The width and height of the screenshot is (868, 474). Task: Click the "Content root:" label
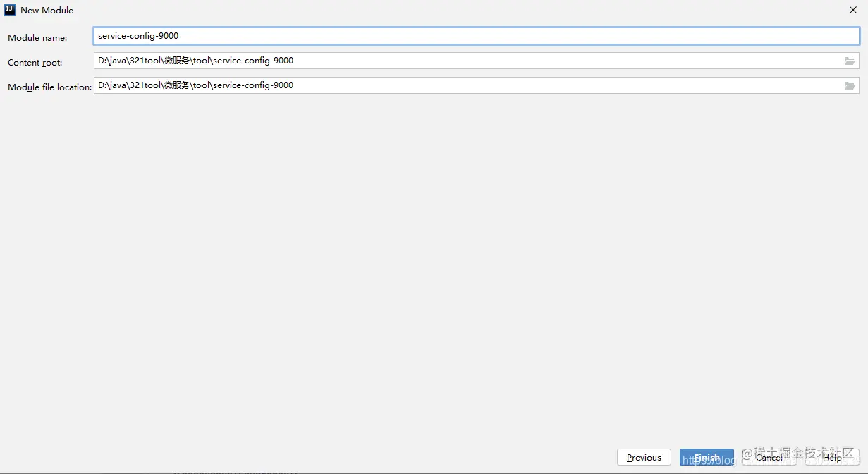(35, 62)
